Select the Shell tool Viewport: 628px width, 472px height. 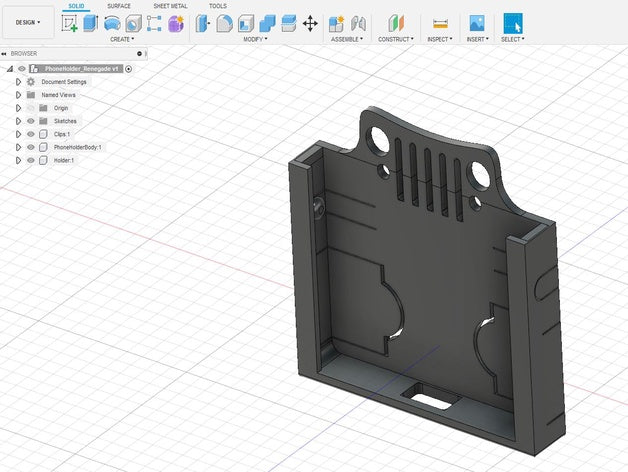(x=246, y=24)
